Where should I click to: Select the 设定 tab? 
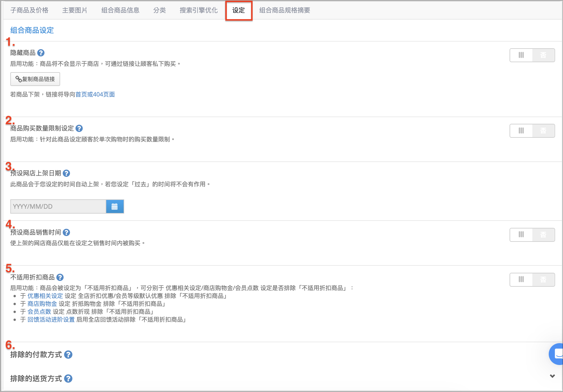coord(239,11)
